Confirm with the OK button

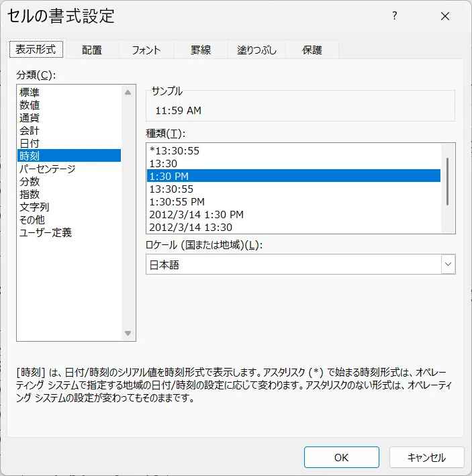342,457
